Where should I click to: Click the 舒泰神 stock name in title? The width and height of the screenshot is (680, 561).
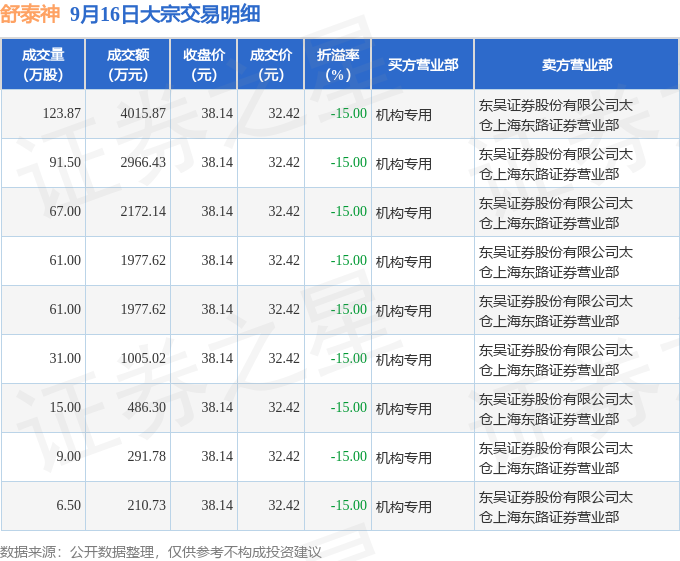click(x=29, y=14)
